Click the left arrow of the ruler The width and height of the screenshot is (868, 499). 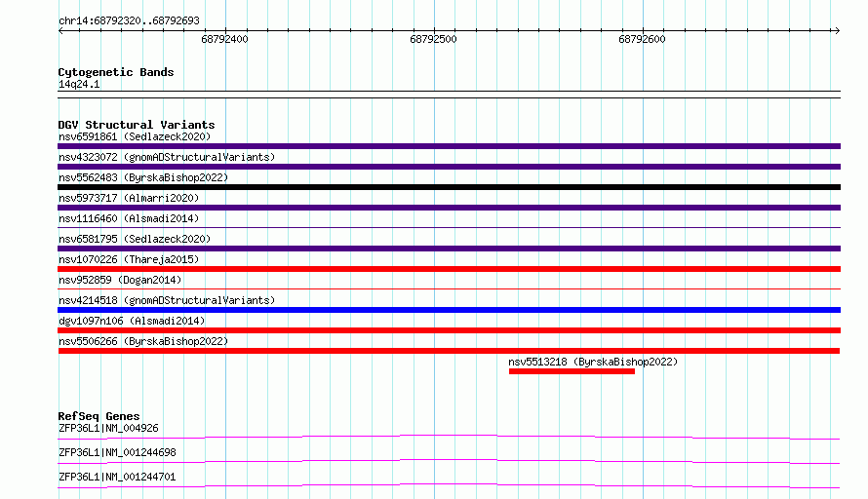pos(60,31)
